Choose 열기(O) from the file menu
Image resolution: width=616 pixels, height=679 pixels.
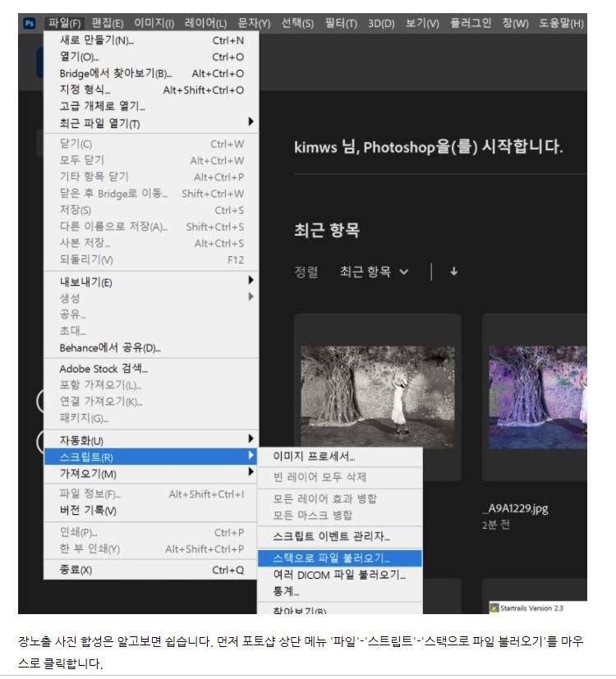[x=151, y=57]
